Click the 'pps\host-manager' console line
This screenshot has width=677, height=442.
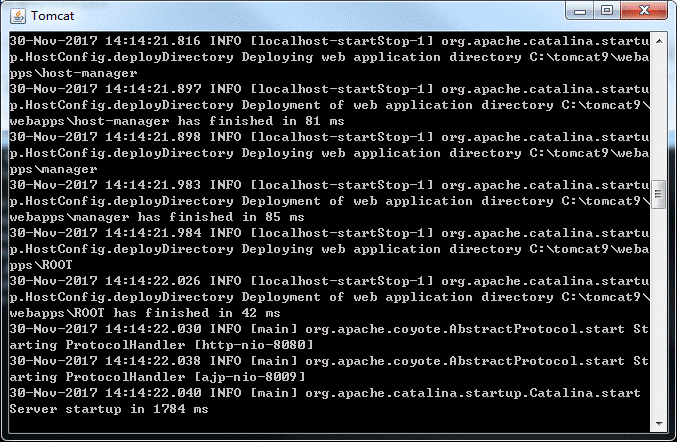click(x=73, y=73)
